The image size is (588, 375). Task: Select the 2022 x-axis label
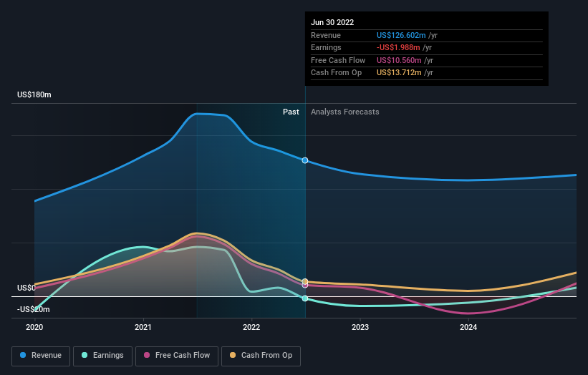click(x=251, y=327)
